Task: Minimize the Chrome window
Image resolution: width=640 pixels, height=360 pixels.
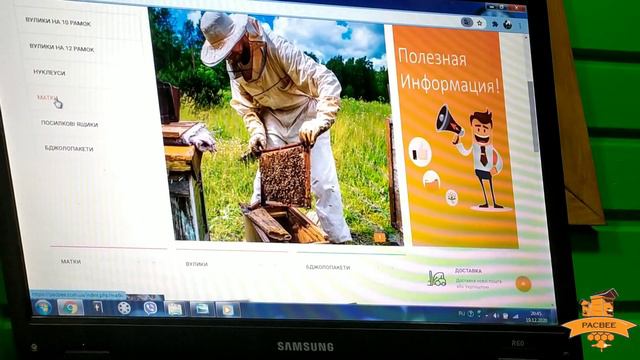Action: coord(491,7)
